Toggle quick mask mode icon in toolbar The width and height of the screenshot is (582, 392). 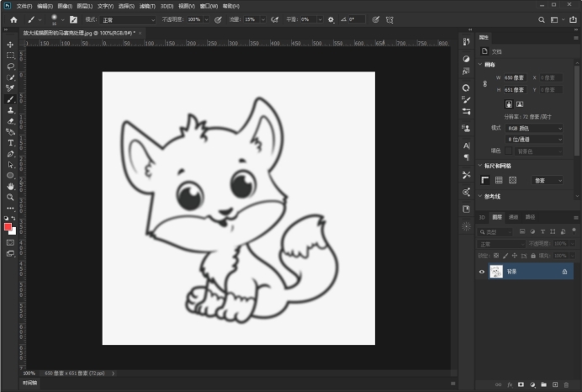[10, 242]
